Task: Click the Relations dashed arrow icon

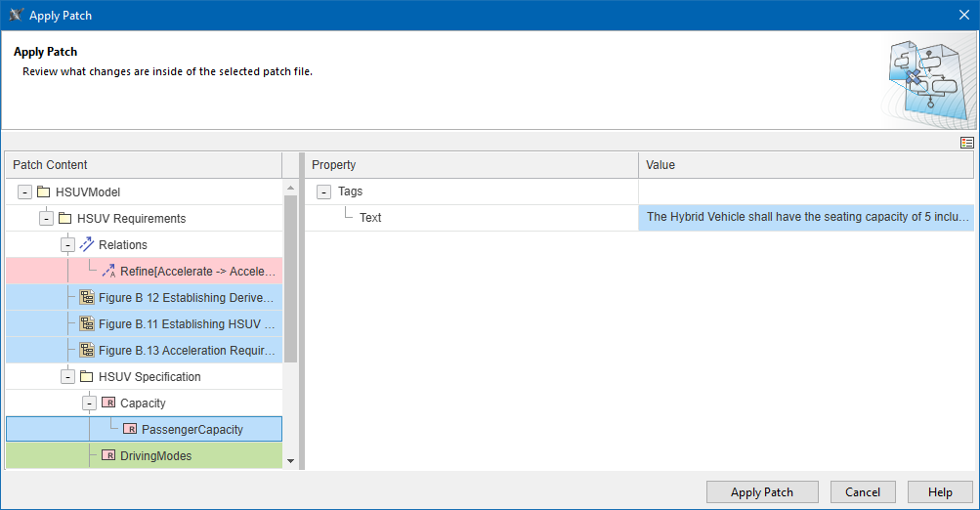Action: pos(86,245)
